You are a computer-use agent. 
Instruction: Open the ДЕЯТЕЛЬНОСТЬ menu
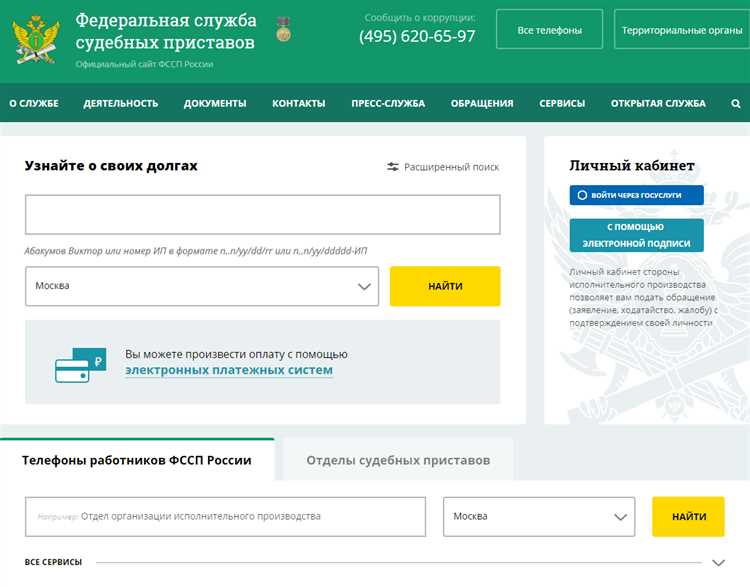121,103
